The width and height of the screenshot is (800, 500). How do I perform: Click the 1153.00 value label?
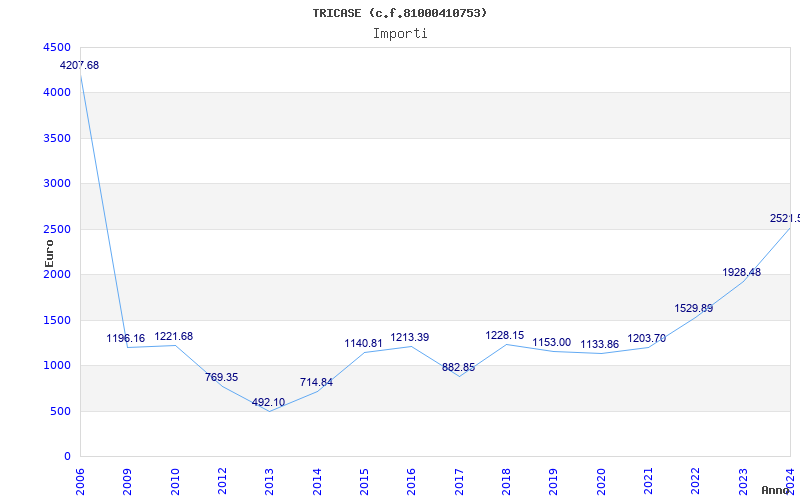552,342
